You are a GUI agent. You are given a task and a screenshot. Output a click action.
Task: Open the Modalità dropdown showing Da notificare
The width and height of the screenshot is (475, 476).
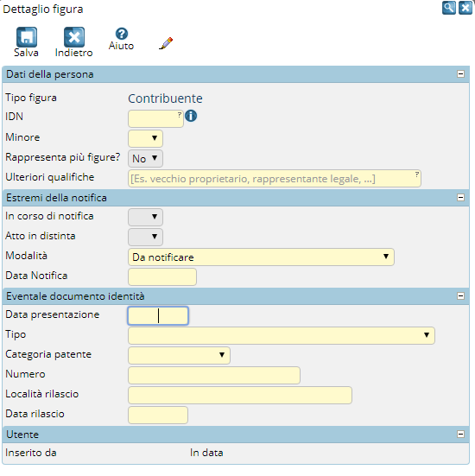click(x=261, y=257)
